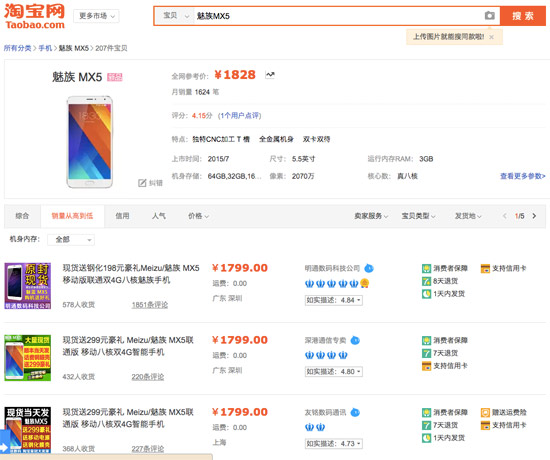Switch to the 人气 sort tab
The image size is (550, 460).
tap(159, 216)
